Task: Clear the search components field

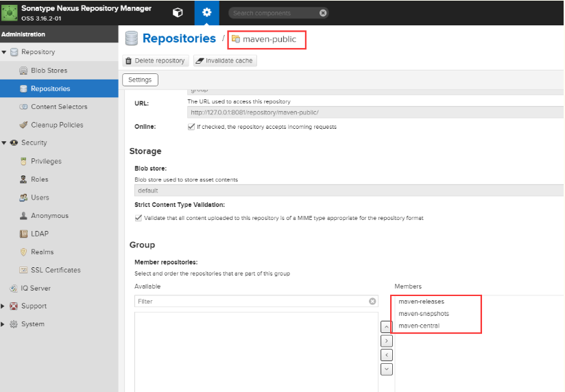Action: tap(323, 13)
